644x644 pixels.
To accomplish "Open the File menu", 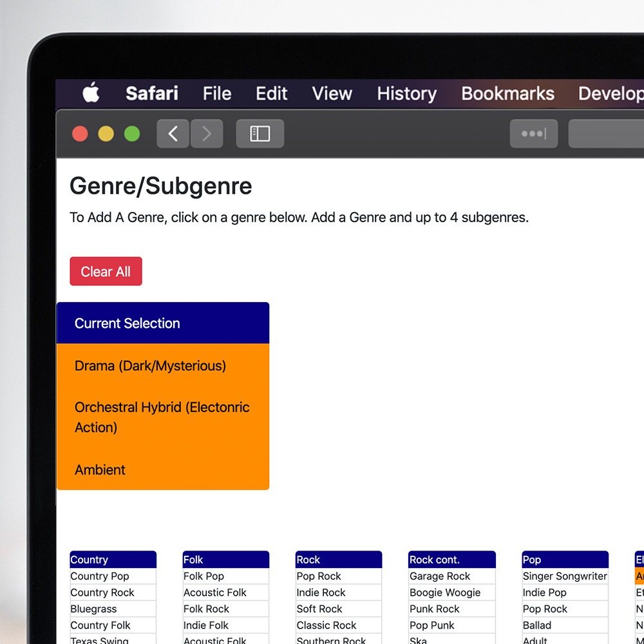I will 217,93.
